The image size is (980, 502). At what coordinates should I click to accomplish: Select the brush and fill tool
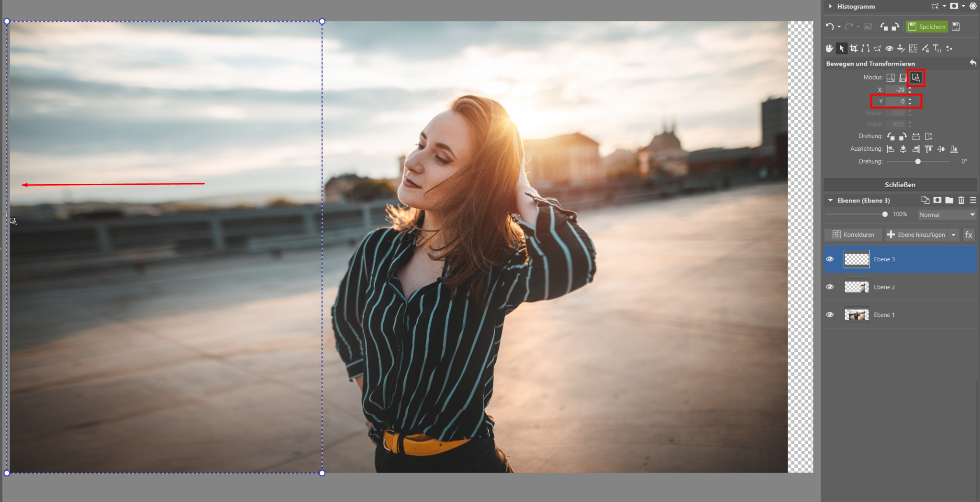pos(925,48)
